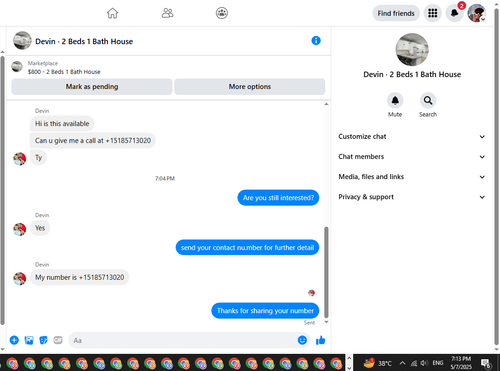Viewport: 500px width, 371px height.
Task: Open network status tray icon
Action: pyautogui.click(x=414, y=363)
